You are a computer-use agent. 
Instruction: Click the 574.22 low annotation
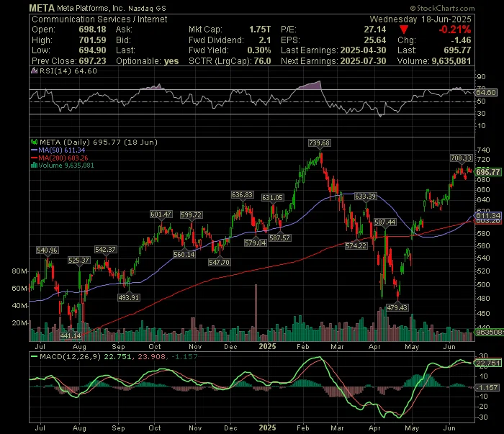point(356,246)
